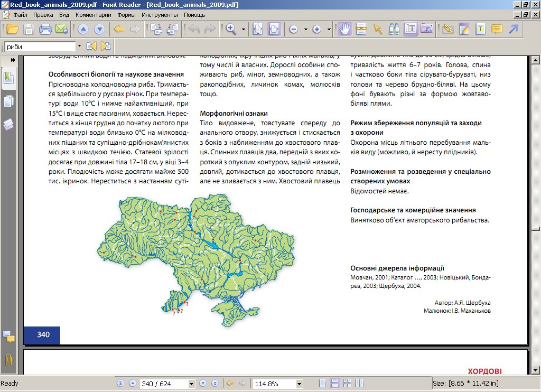Viewport: 541px width, 392px height.
Task: Click the Note comment tool icon
Action: click(497, 29)
